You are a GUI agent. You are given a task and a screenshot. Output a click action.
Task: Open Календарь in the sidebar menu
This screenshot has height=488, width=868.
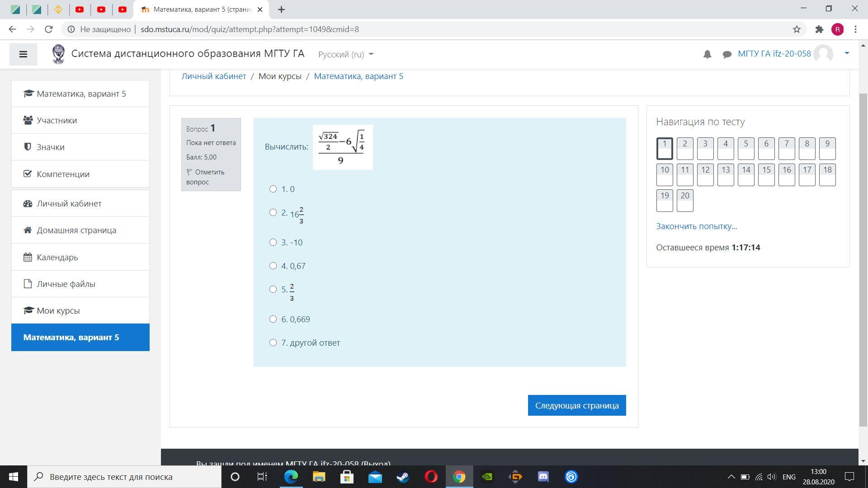point(57,257)
